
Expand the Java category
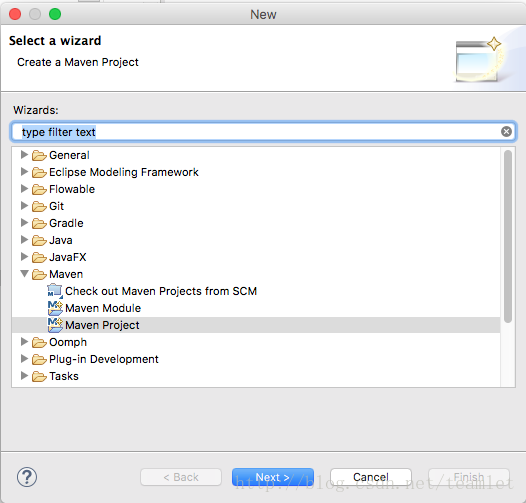point(24,240)
